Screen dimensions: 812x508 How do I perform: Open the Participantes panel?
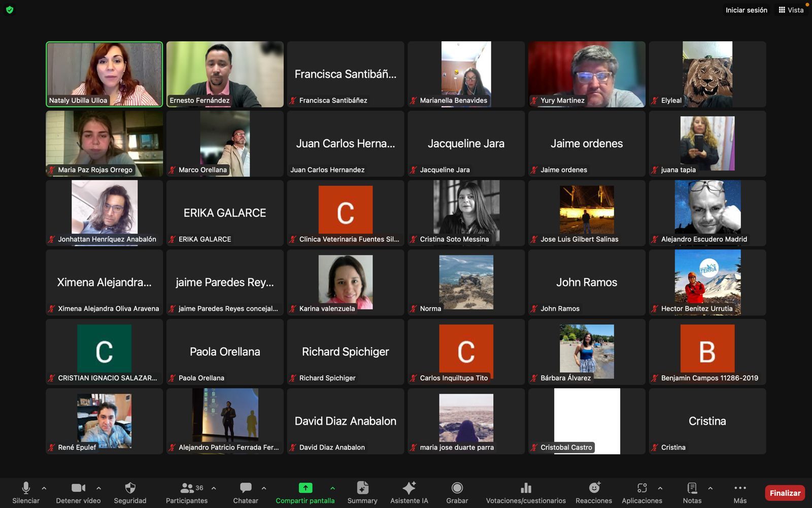tap(187, 488)
